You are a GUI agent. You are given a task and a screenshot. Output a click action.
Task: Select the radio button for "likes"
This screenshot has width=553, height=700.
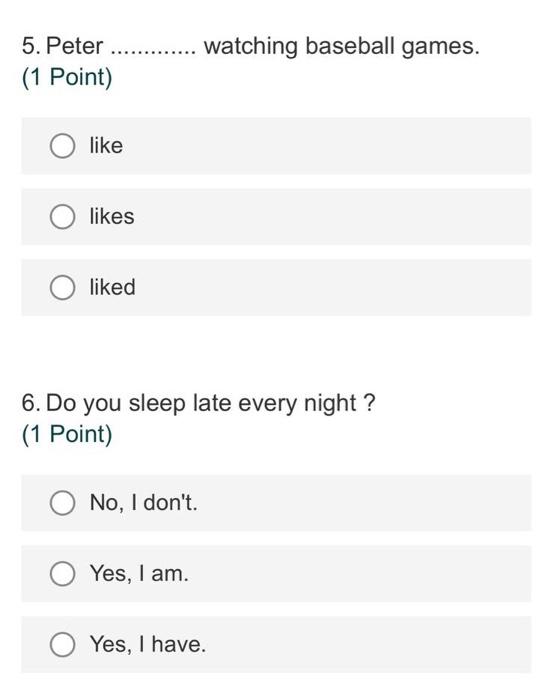pos(62,217)
